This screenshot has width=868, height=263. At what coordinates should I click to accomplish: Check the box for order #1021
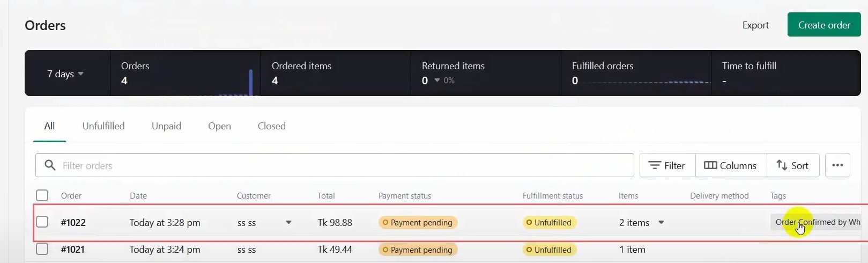tap(42, 249)
